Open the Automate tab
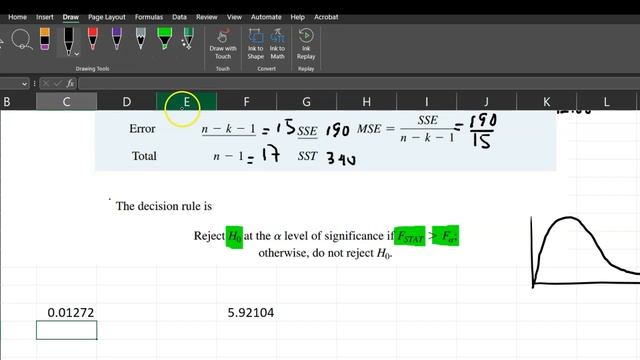 point(266,17)
